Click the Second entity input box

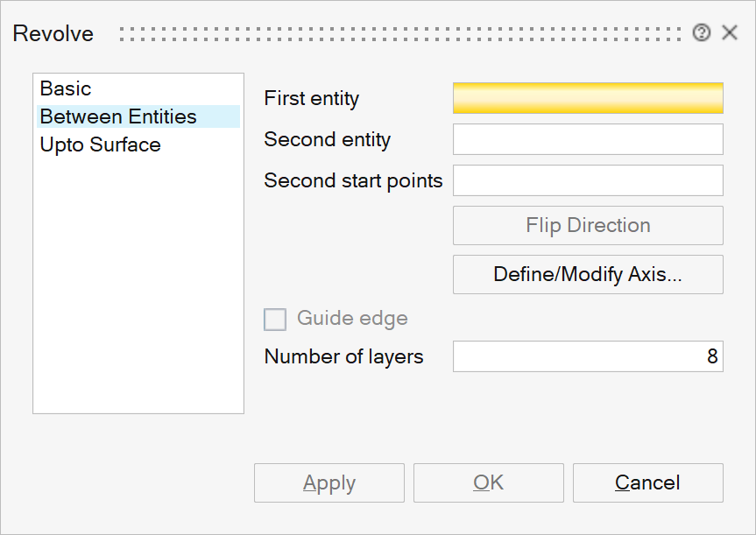(588, 139)
